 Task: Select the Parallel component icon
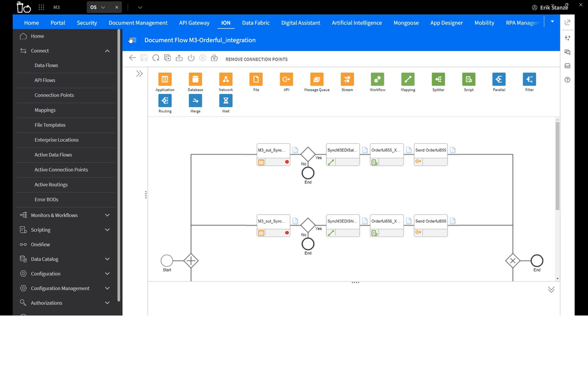point(499,80)
